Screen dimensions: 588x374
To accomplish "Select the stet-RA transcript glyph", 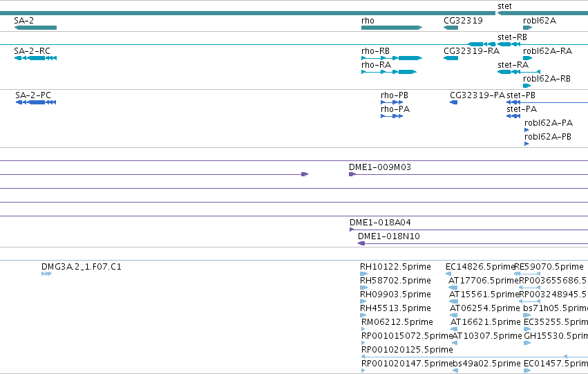I will pyautogui.click(x=519, y=72).
